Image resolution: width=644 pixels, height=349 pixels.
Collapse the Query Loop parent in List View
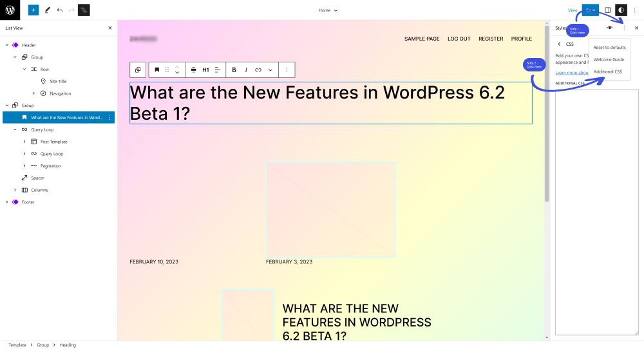[x=15, y=129]
